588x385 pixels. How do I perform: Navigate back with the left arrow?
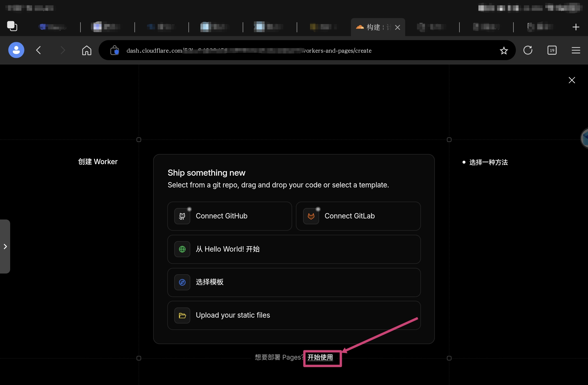pyautogui.click(x=39, y=50)
